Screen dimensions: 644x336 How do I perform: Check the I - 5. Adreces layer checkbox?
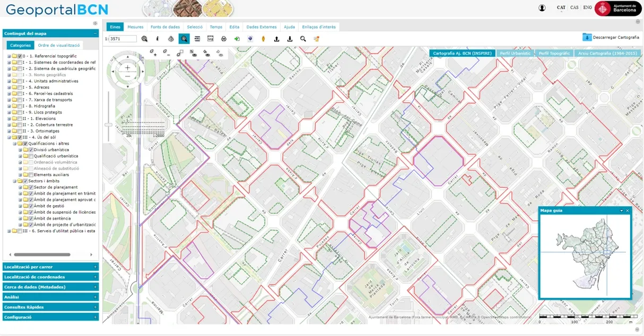20,87
